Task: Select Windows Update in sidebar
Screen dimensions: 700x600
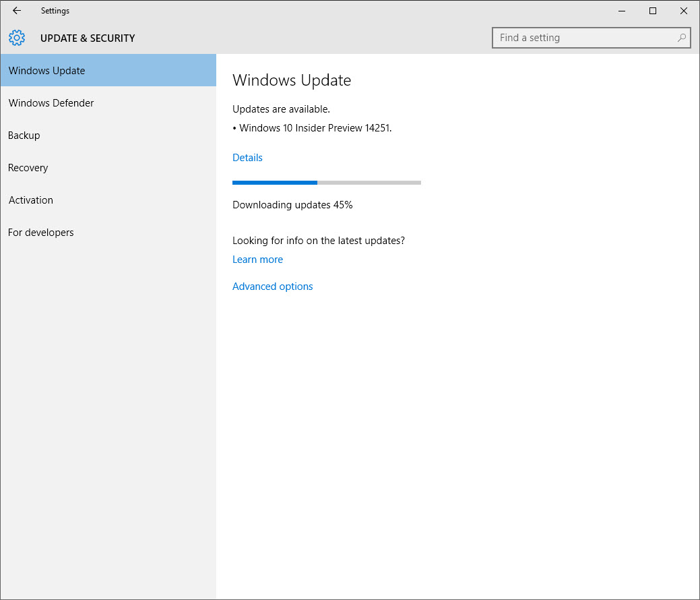Action: [108, 71]
